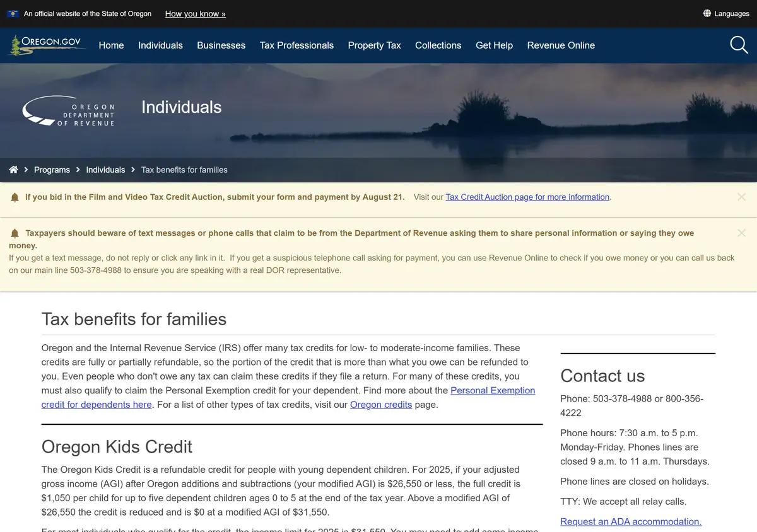The width and height of the screenshot is (757, 532).
Task: Expand the 'How you know' disclosure
Action: [195, 13]
